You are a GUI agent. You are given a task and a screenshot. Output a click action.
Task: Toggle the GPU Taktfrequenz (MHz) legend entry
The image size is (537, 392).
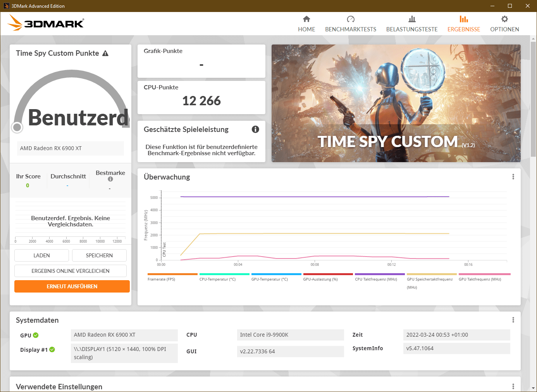tap(484, 277)
